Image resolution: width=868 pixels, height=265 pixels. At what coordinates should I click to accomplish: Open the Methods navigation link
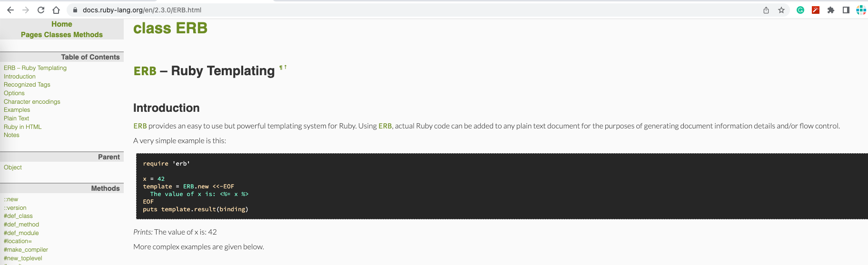[x=88, y=35]
